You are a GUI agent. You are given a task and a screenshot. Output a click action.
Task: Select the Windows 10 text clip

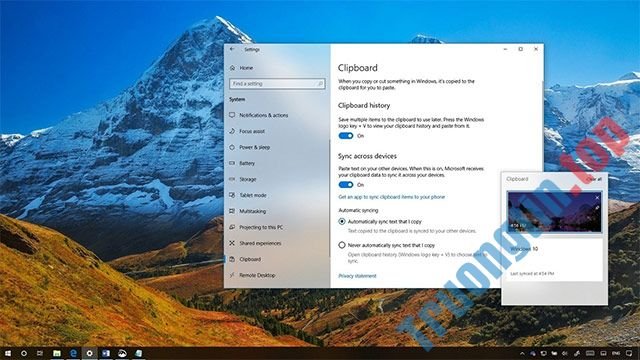554,260
